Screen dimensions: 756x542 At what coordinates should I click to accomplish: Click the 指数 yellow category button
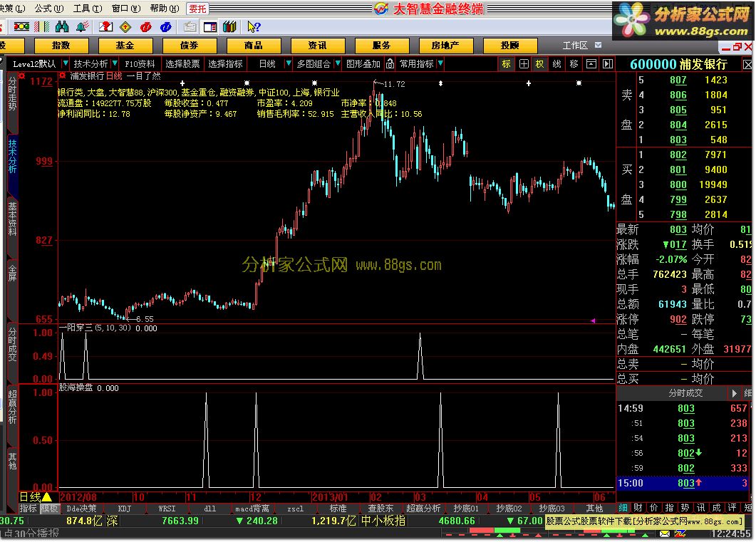[x=61, y=46]
